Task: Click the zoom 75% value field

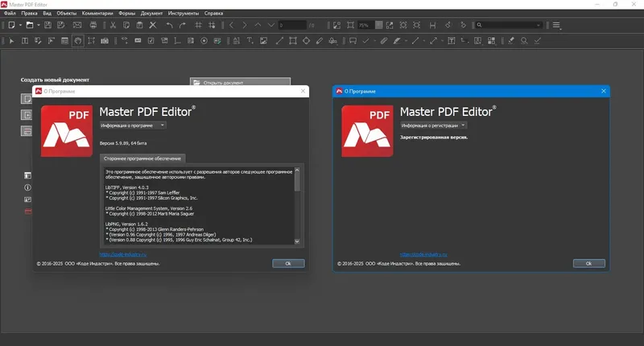Action: [x=366, y=26]
